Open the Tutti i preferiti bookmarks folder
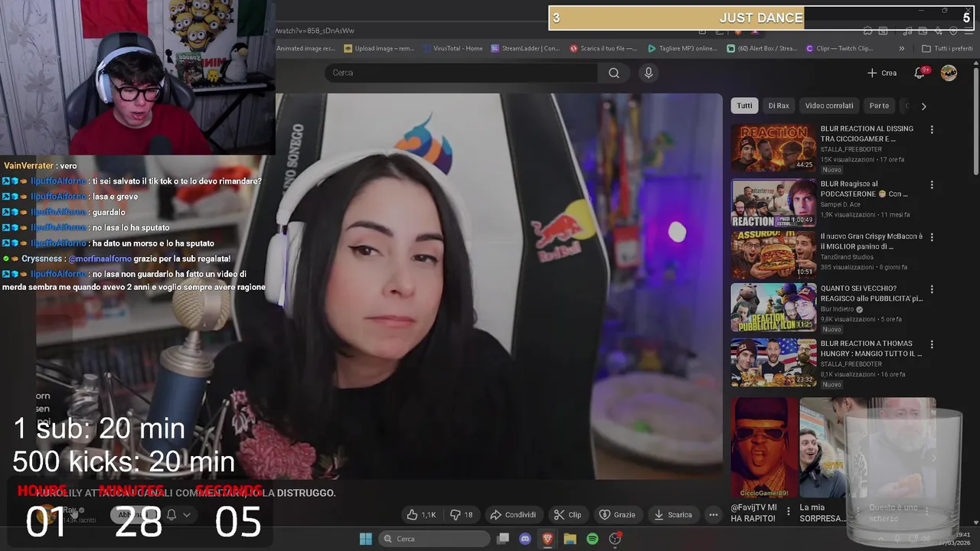 click(947, 48)
